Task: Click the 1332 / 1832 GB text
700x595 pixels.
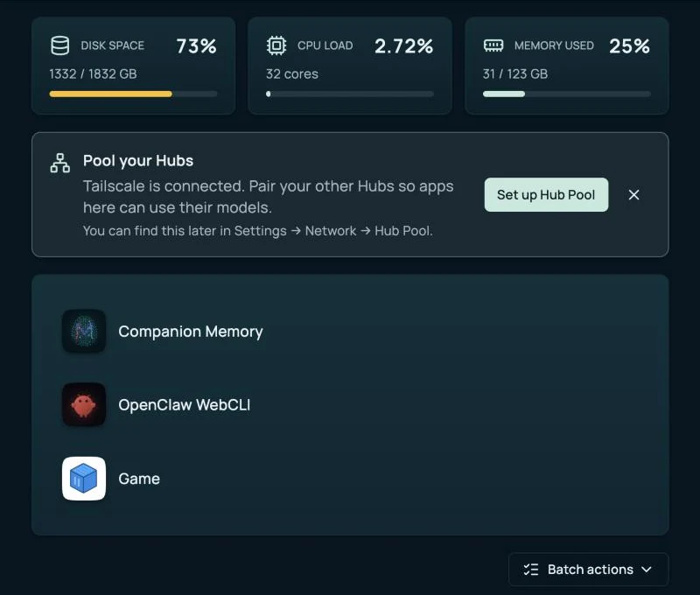Action: click(x=93, y=73)
